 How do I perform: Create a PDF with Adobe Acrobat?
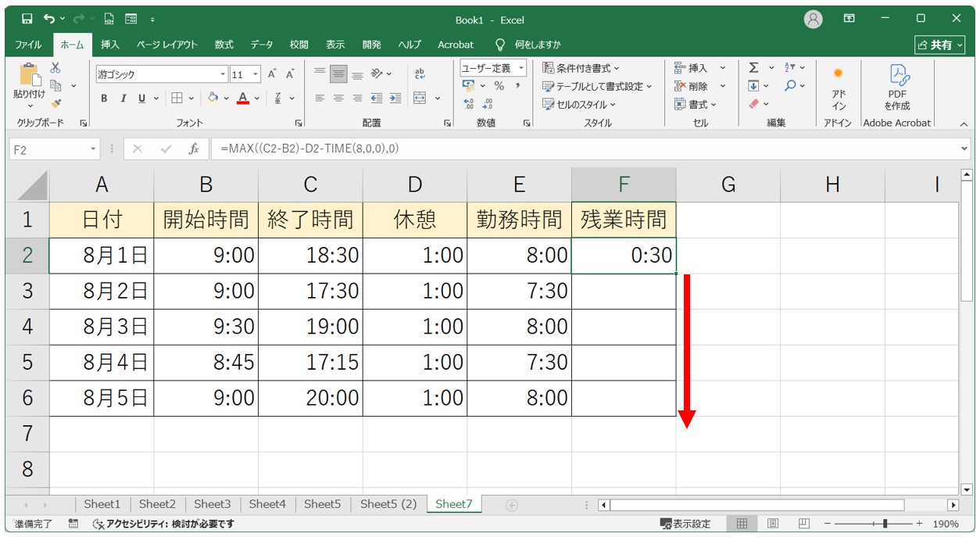coord(897,88)
